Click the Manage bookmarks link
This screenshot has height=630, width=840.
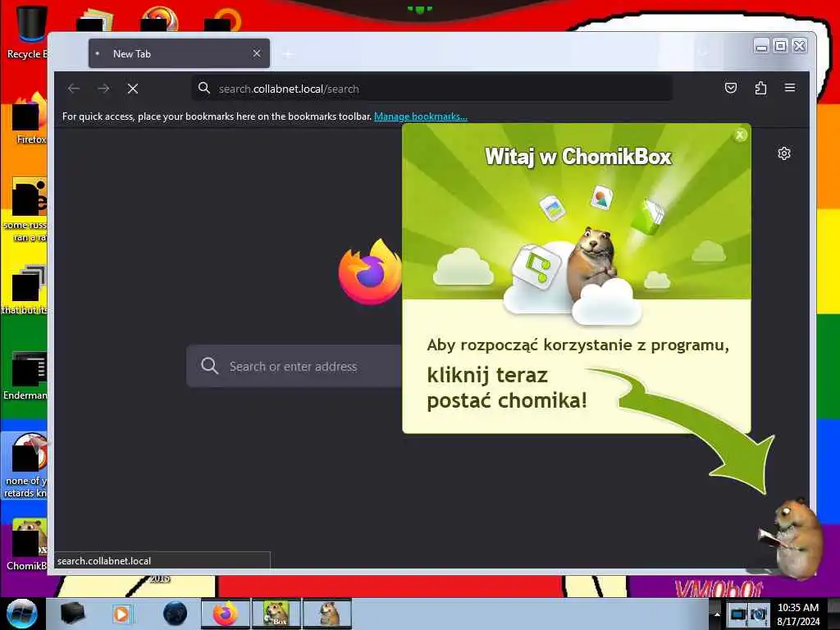pos(421,116)
